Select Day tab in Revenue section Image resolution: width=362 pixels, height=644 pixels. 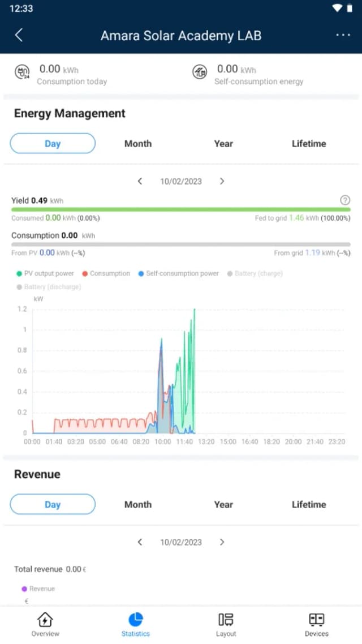[x=53, y=504]
